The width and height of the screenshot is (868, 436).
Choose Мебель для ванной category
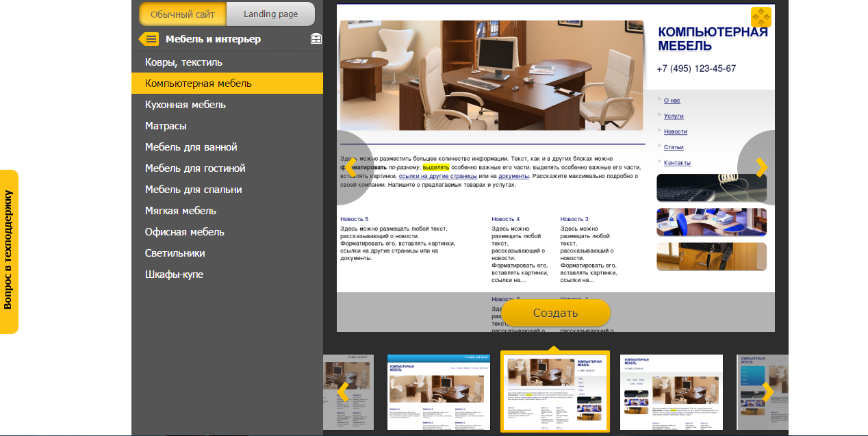tap(227, 147)
